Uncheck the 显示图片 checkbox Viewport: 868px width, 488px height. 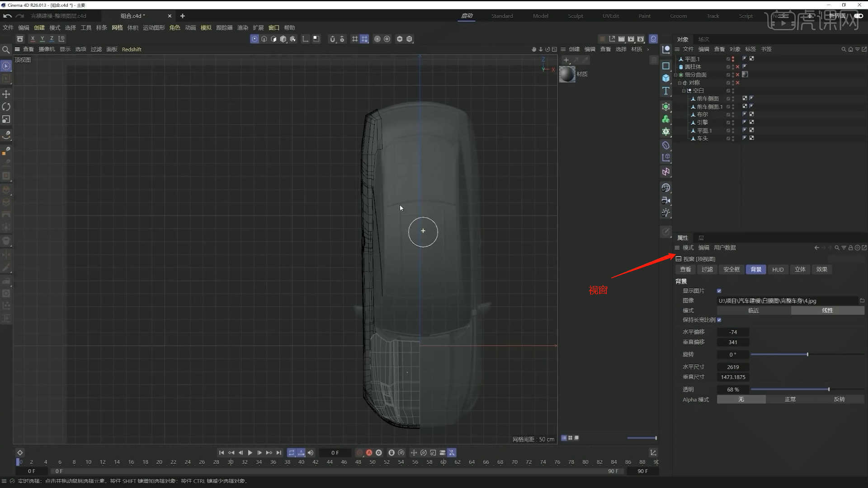pyautogui.click(x=719, y=291)
